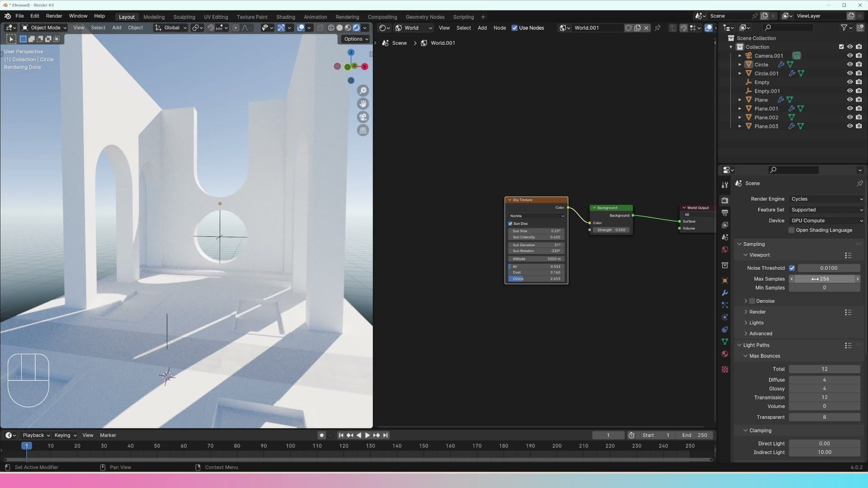Jump to the timeline end frame
868x488 pixels.
click(x=385, y=435)
